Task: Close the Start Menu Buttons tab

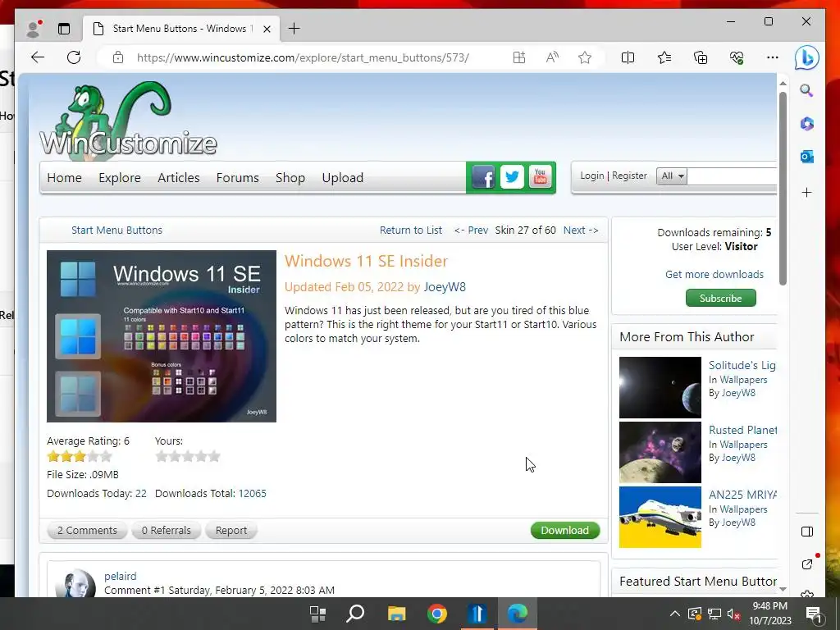Action: coord(267,29)
